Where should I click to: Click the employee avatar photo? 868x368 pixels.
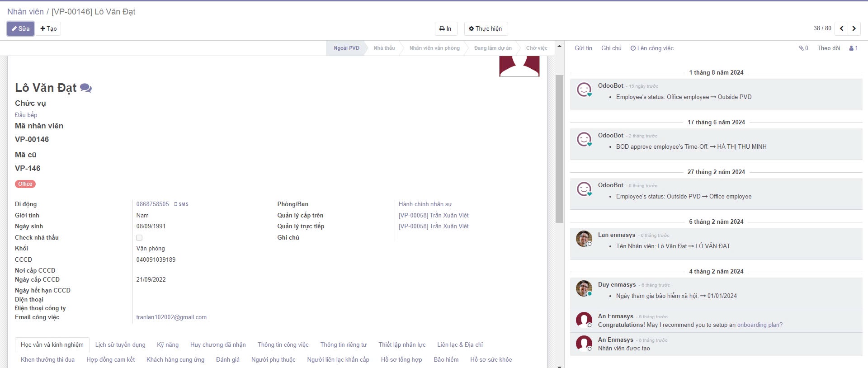tap(519, 66)
